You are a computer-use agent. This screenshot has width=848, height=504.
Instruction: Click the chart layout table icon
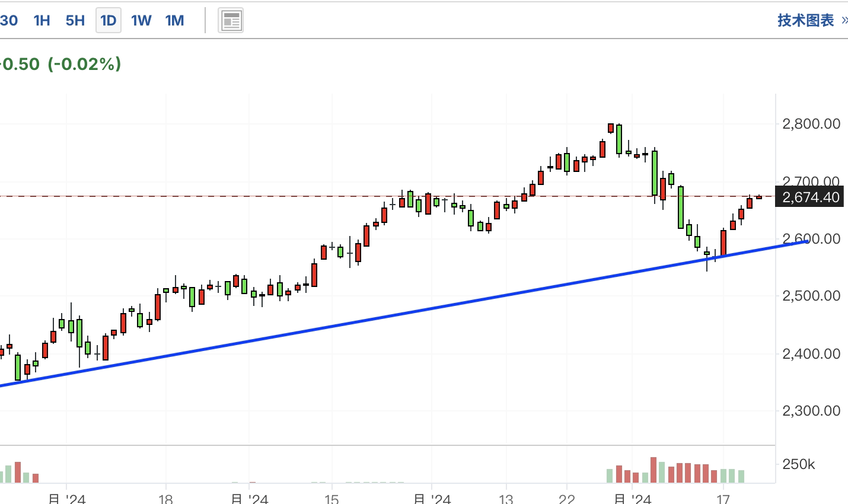[231, 21]
